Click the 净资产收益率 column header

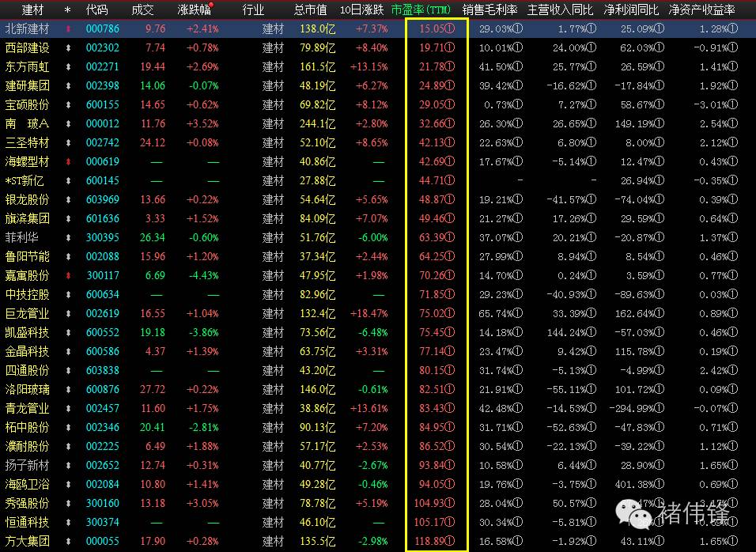click(x=702, y=9)
